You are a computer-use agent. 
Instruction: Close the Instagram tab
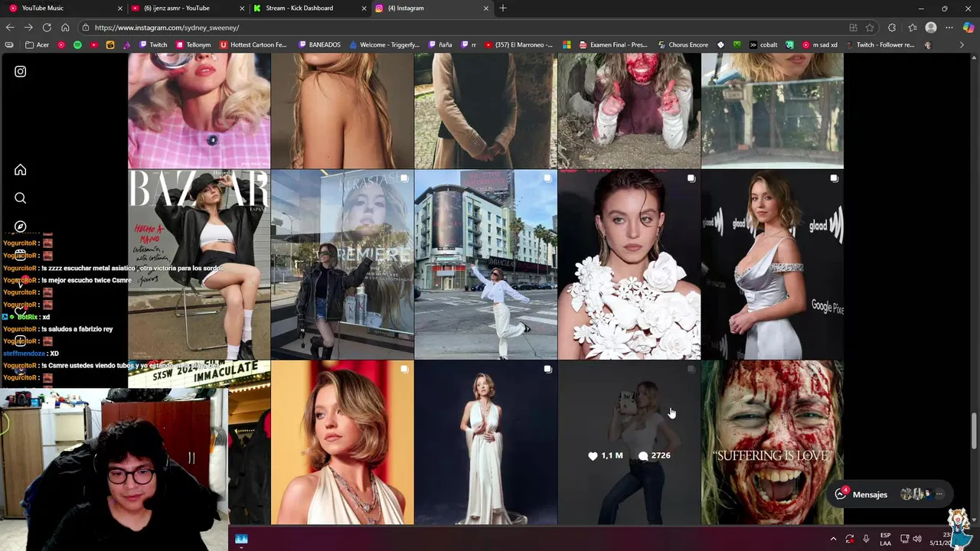click(485, 8)
